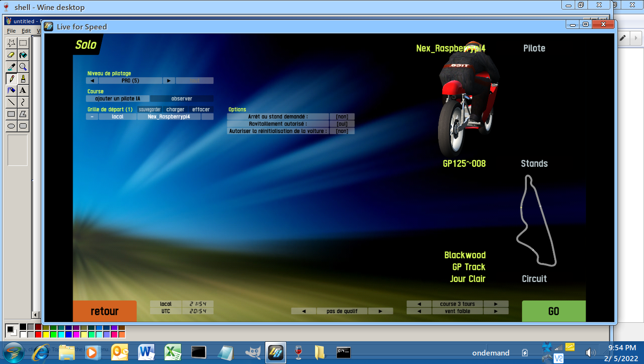
Task: Choose the Rounded Rectangle tool
Action: coord(23,126)
